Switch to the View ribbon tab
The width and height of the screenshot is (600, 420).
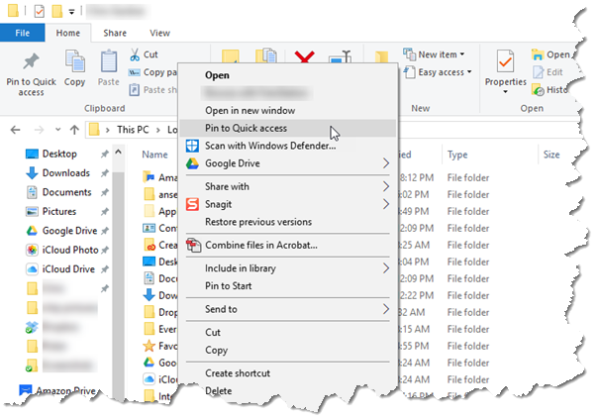pyautogui.click(x=160, y=33)
